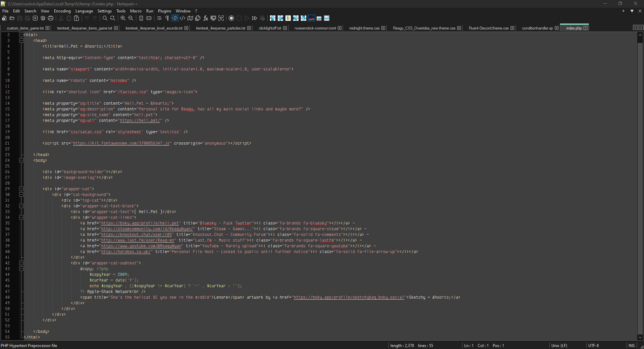Image resolution: width=644 pixels, height=349 pixels.
Task: Open the Plugins menu
Action: 164,11
